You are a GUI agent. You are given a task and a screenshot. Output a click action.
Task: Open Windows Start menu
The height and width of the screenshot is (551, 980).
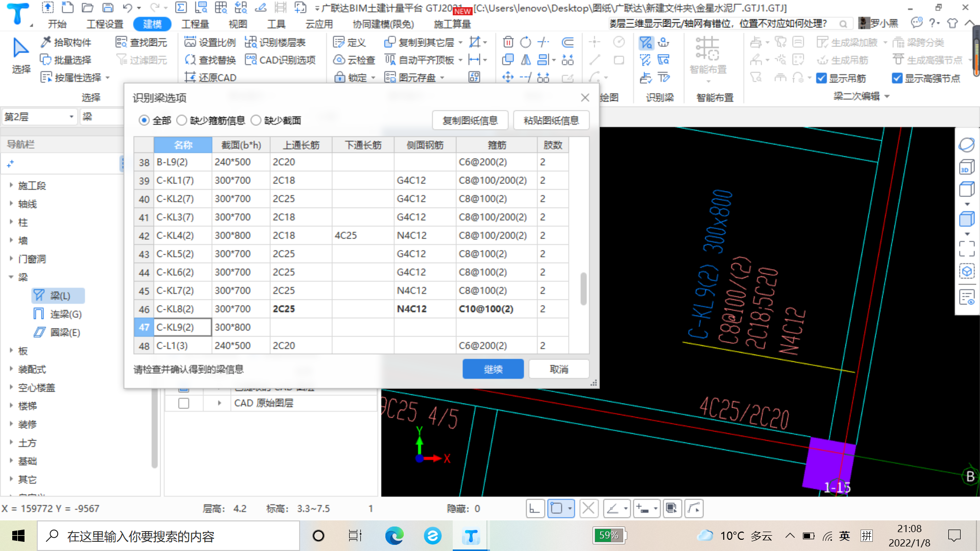click(x=18, y=536)
